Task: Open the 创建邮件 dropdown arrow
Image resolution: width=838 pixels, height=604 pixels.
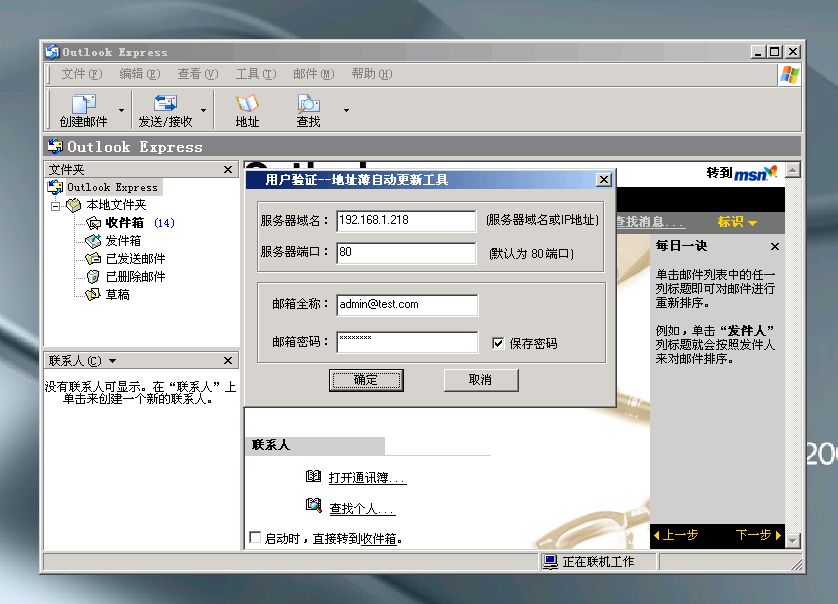Action: pyautogui.click(x=122, y=110)
